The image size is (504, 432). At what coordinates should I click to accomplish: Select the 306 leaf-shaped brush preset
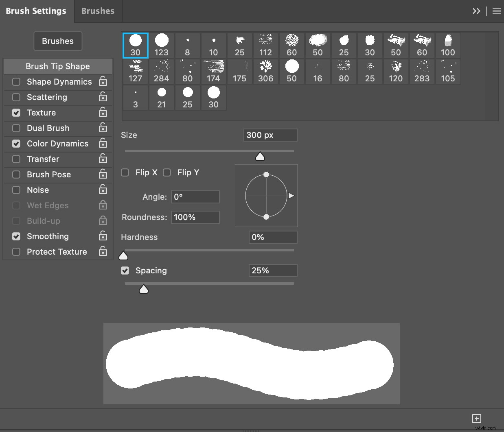coord(265,71)
